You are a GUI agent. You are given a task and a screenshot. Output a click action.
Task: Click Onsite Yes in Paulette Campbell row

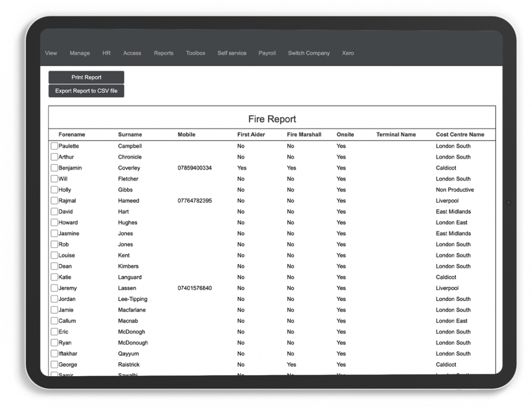(x=341, y=146)
